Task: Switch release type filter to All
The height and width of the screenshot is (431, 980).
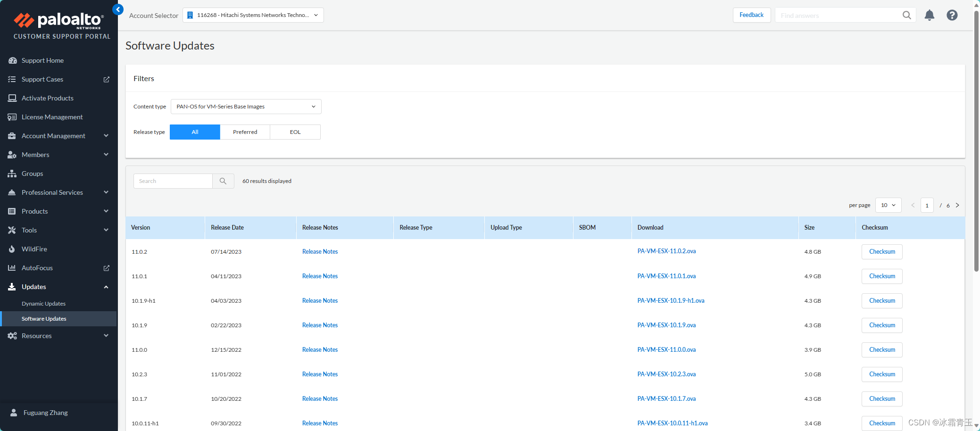Action: [194, 132]
